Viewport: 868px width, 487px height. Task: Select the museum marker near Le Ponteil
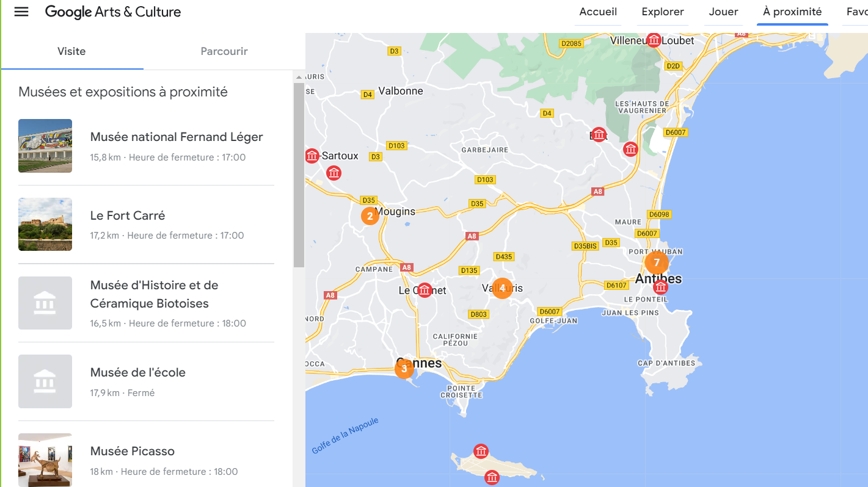[660, 287]
